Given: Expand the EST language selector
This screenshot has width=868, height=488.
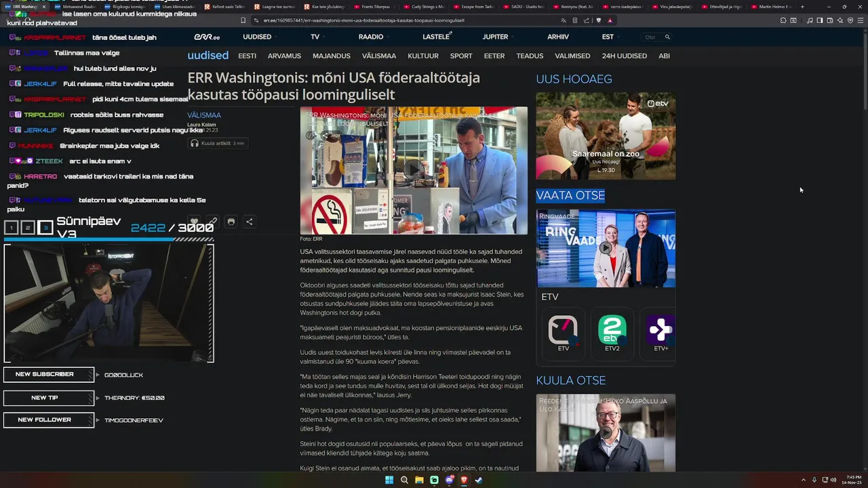Looking at the screenshot, I should (x=611, y=37).
